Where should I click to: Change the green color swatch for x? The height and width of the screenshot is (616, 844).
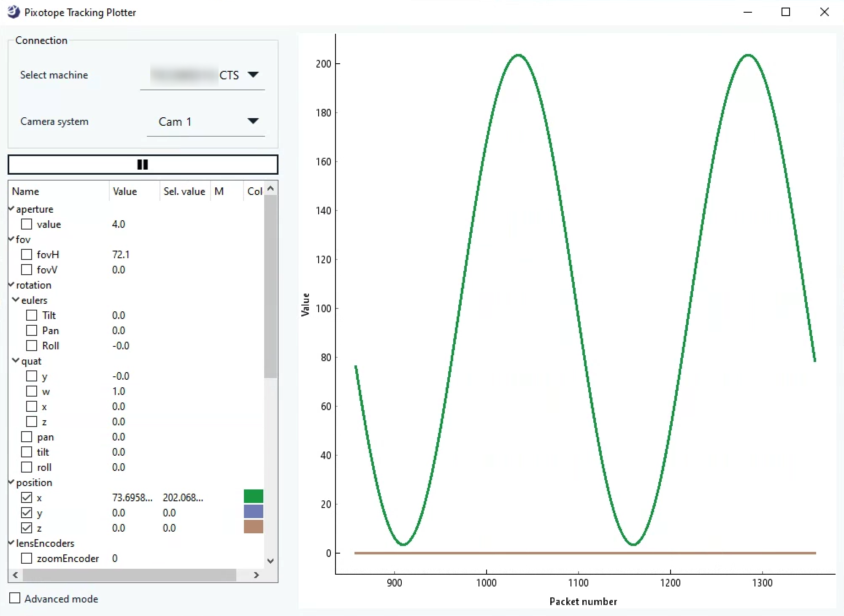(x=253, y=496)
